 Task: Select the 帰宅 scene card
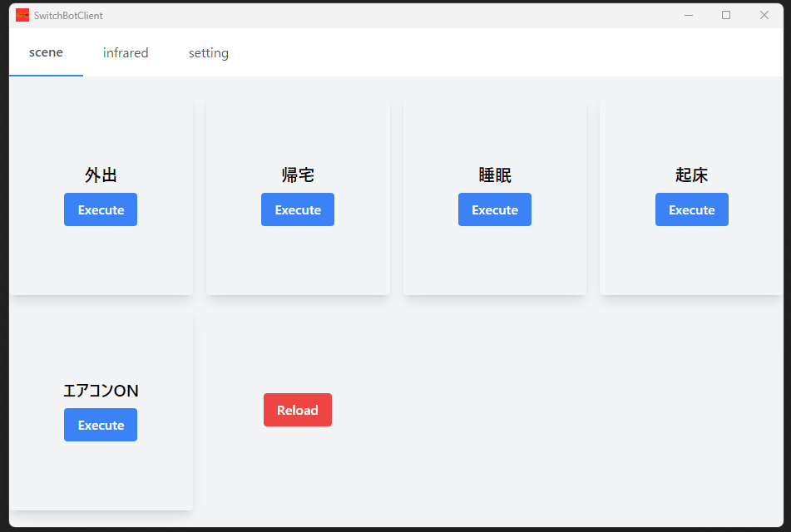(x=297, y=266)
